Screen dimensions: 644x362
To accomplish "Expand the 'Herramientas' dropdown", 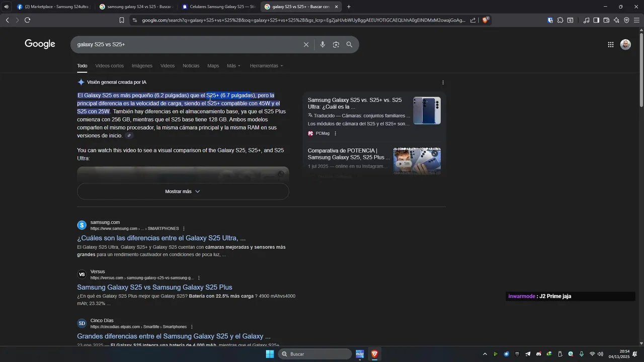I will pyautogui.click(x=266, y=66).
